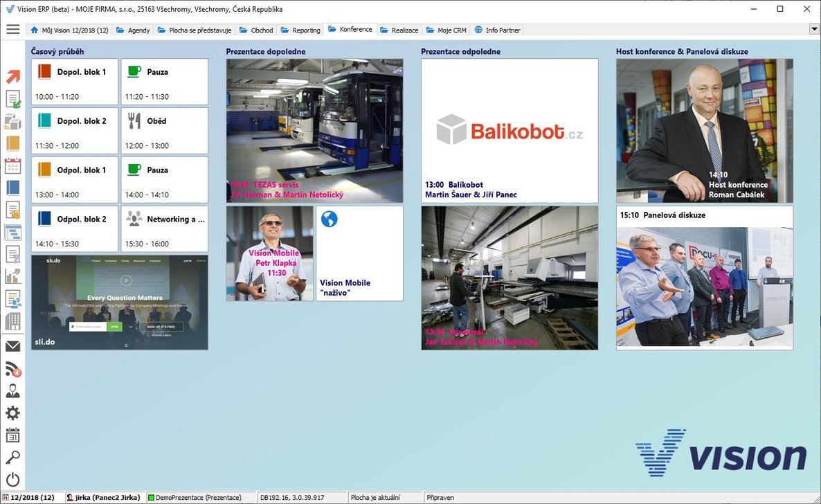Click the jirka (Panec2 Jirka) user status
Screen dimensions: 821x504
104,497
